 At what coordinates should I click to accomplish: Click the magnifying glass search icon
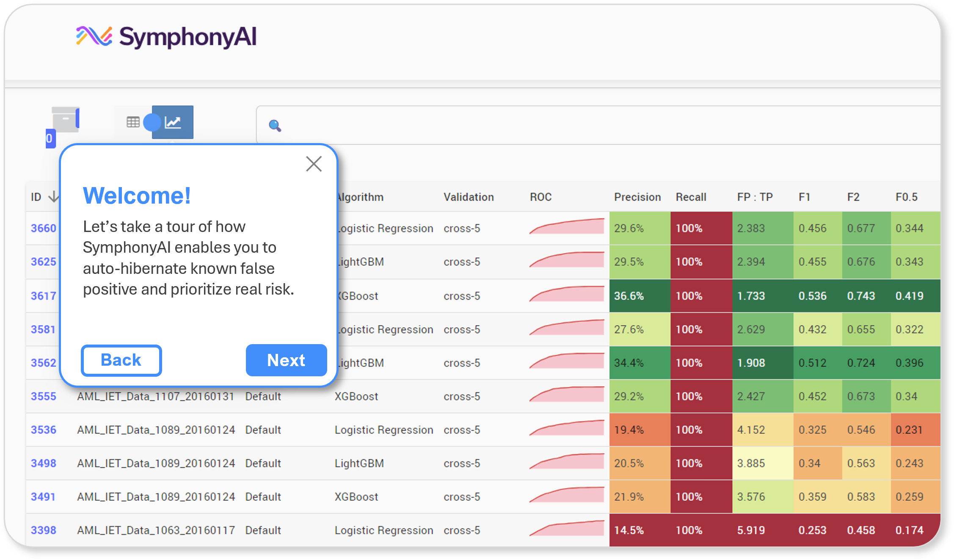point(275,125)
